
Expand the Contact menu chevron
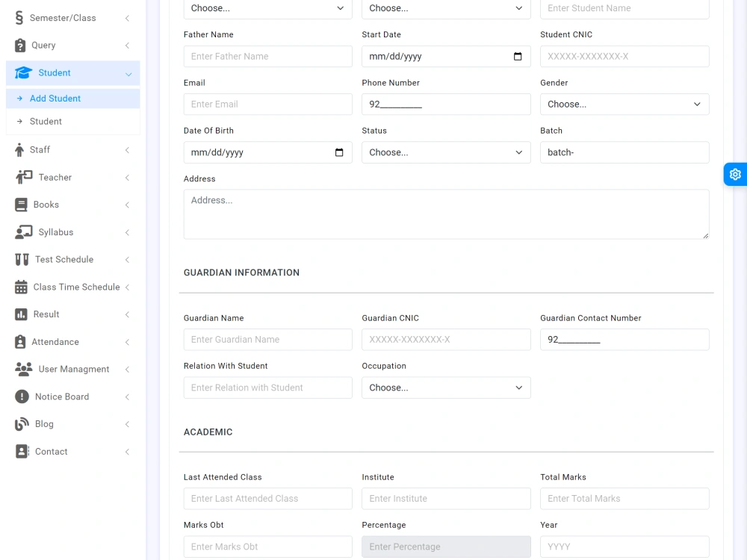127,452
